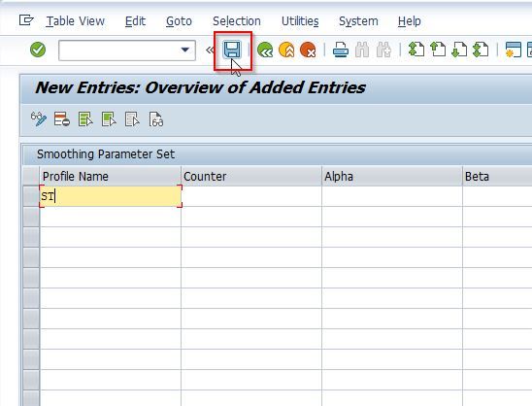Click the green Enter checkmark icon
The image size is (532, 406).
tap(38, 50)
